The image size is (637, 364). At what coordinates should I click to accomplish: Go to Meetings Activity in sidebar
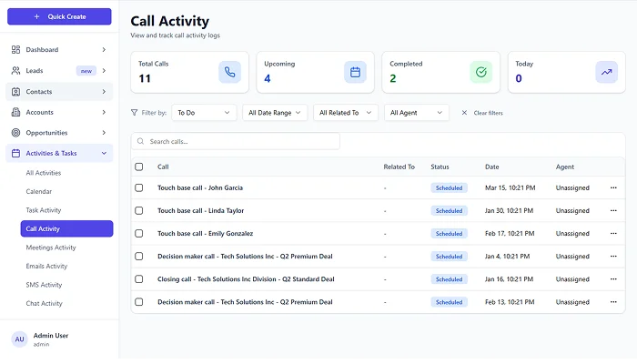click(x=51, y=248)
